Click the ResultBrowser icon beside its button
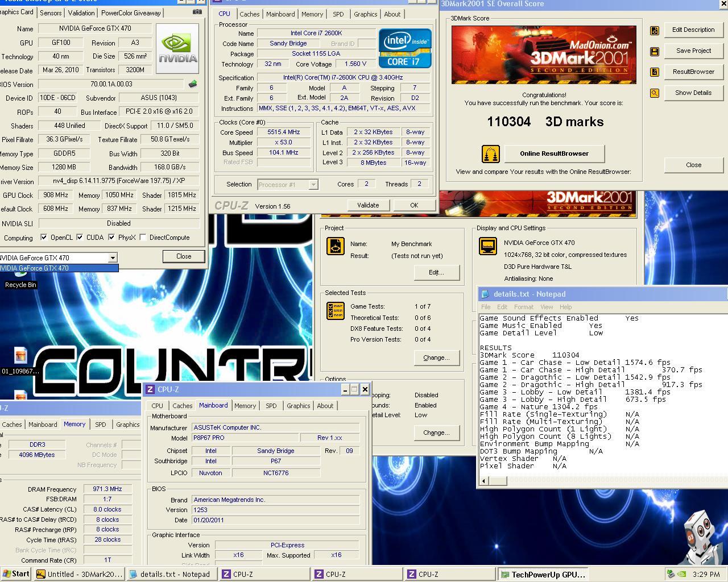The height and width of the screenshot is (582, 728). point(655,72)
